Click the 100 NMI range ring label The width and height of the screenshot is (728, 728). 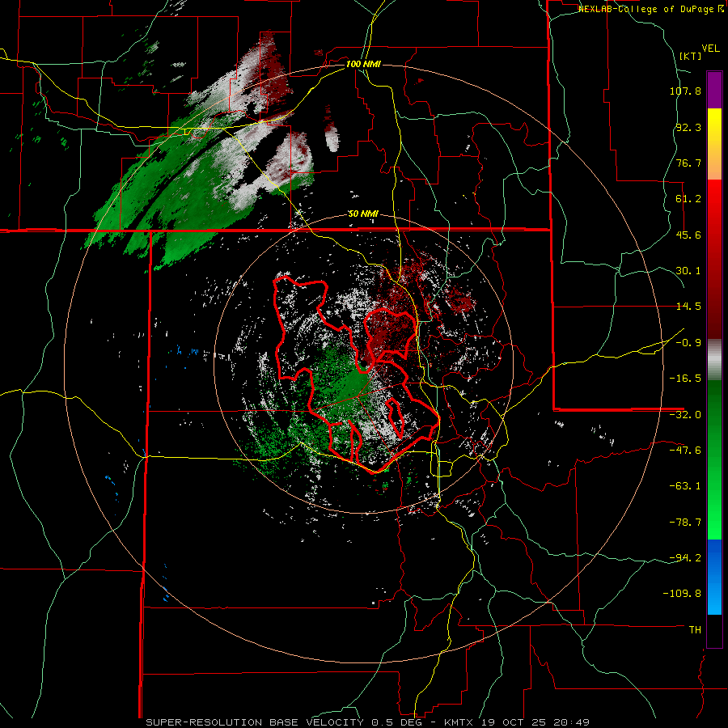pos(363,64)
